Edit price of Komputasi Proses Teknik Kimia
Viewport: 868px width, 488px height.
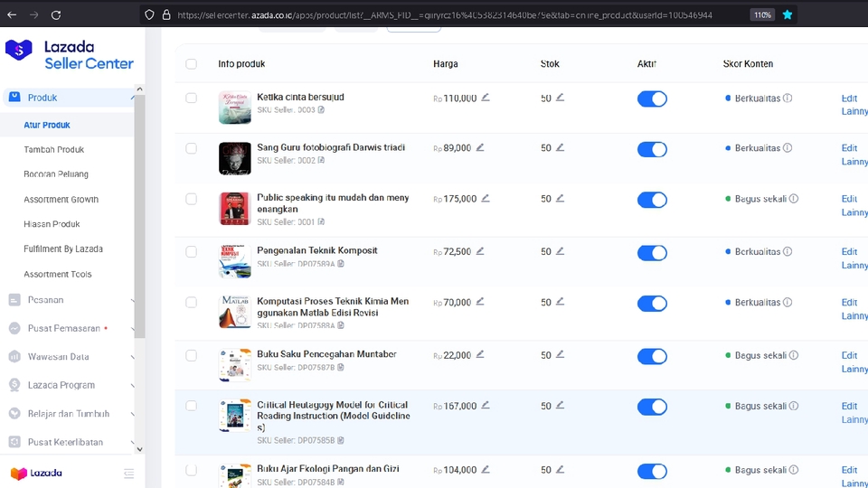[x=480, y=302]
